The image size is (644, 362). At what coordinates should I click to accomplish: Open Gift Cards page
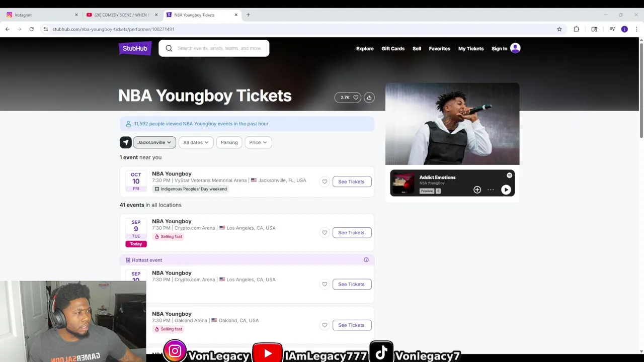[393, 49]
